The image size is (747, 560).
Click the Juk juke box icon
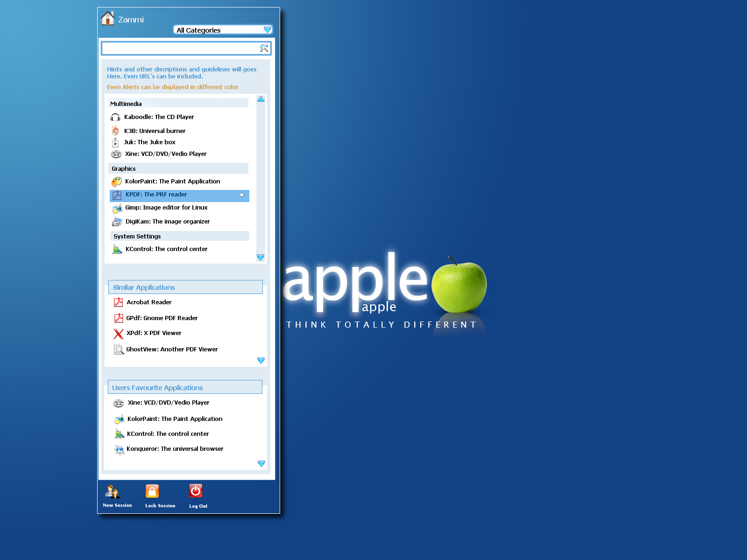[115, 142]
